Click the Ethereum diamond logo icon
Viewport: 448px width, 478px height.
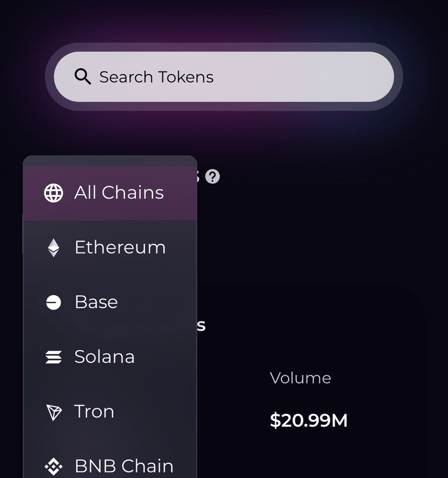tap(53, 248)
